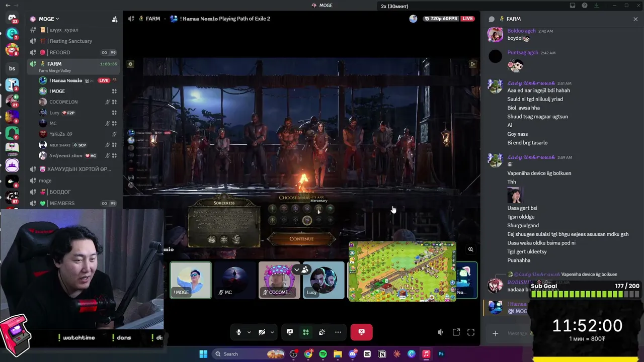644x362 pixels.
Task: Click chat message 'Puahahha'
Action: pyautogui.click(x=519, y=260)
